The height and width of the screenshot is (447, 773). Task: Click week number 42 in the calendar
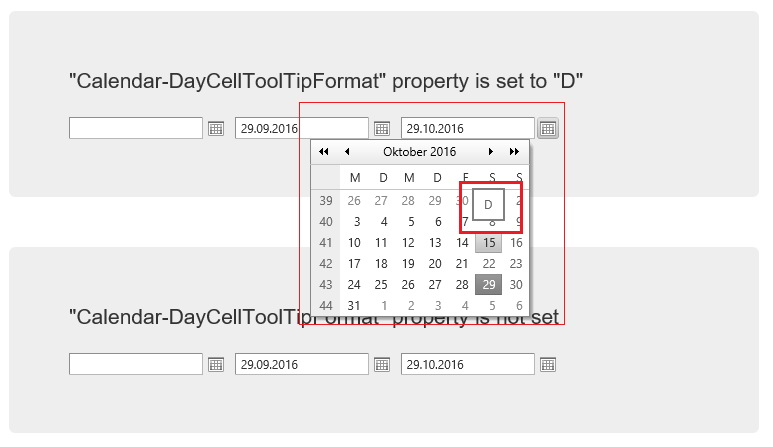click(x=326, y=264)
